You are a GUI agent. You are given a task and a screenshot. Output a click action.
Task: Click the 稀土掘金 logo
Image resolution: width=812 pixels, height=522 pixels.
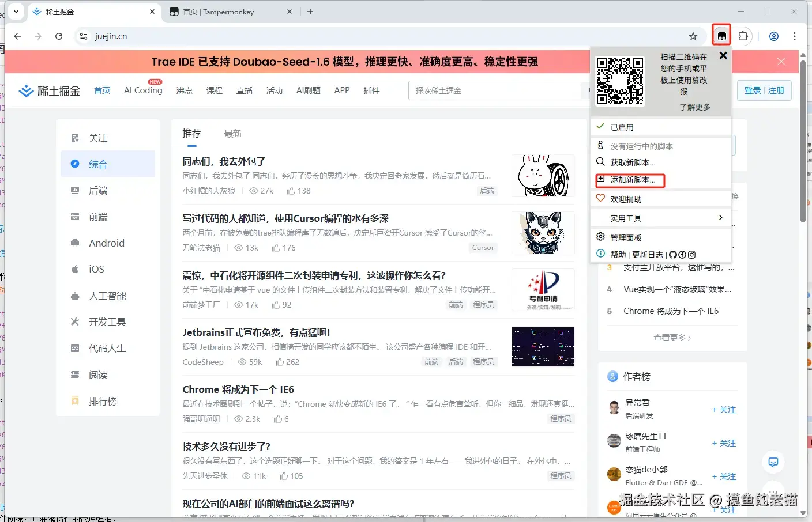[x=50, y=90]
